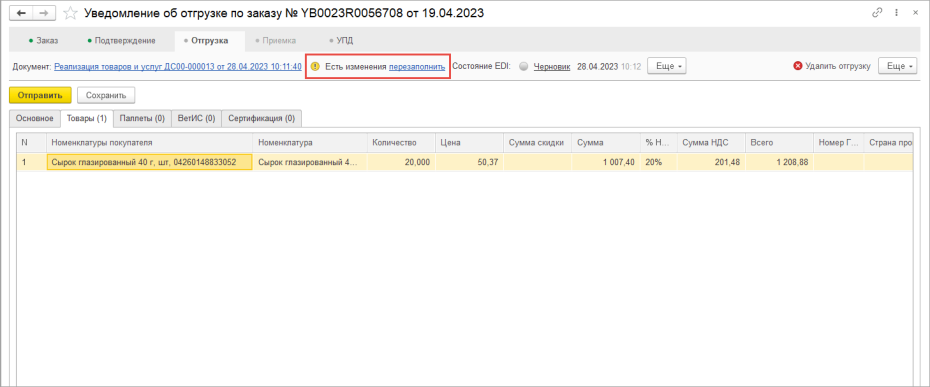The height and width of the screenshot is (387, 930).
Task: Click the Сумма НДС column header
Action: click(x=711, y=143)
